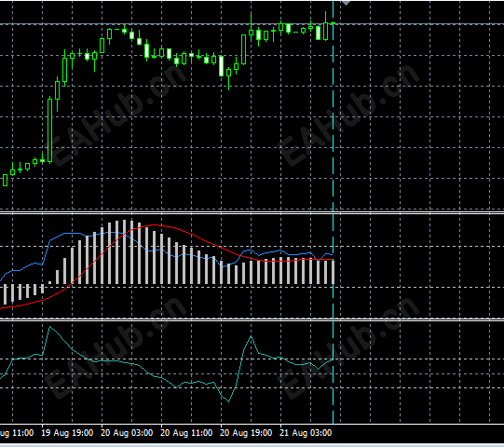Click the 19 Aug 19:00 time label
The image size is (504, 447).
click(x=67, y=433)
